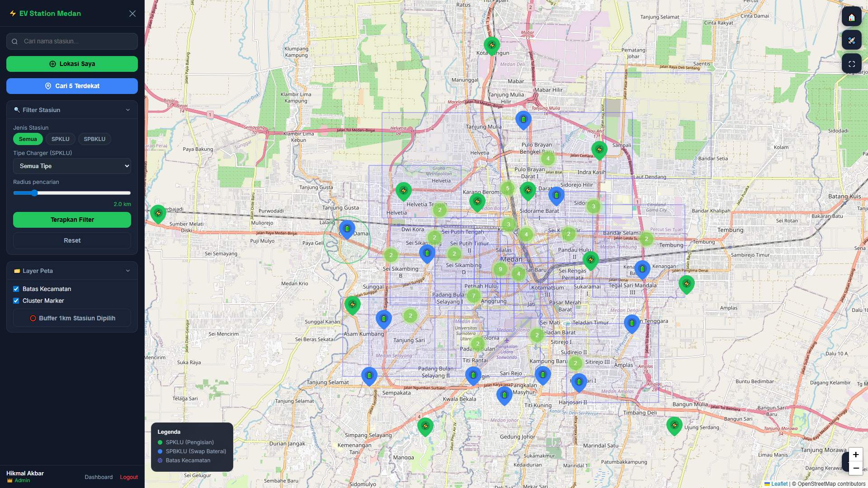Image resolution: width=868 pixels, height=488 pixels.
Task: Select blue marker near Pangkalan Masyhur
Action: click(x=505, y=396)
